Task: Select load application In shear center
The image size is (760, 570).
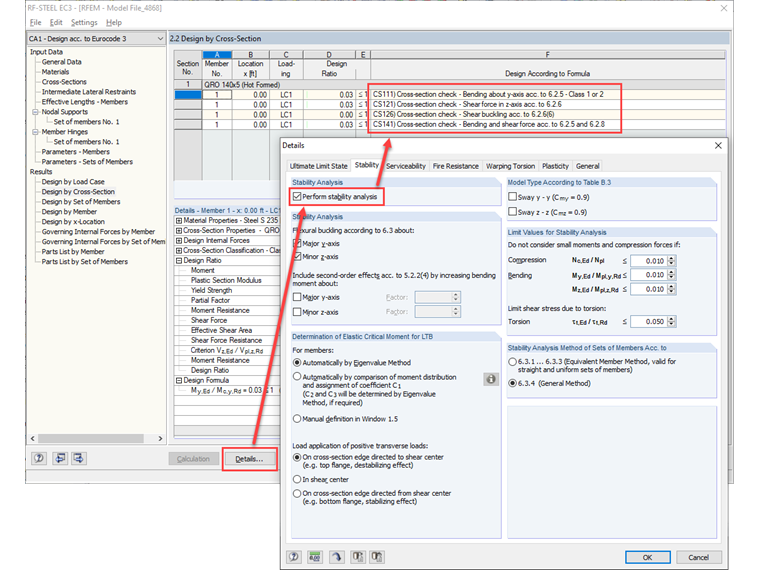Action: point(297,479)
